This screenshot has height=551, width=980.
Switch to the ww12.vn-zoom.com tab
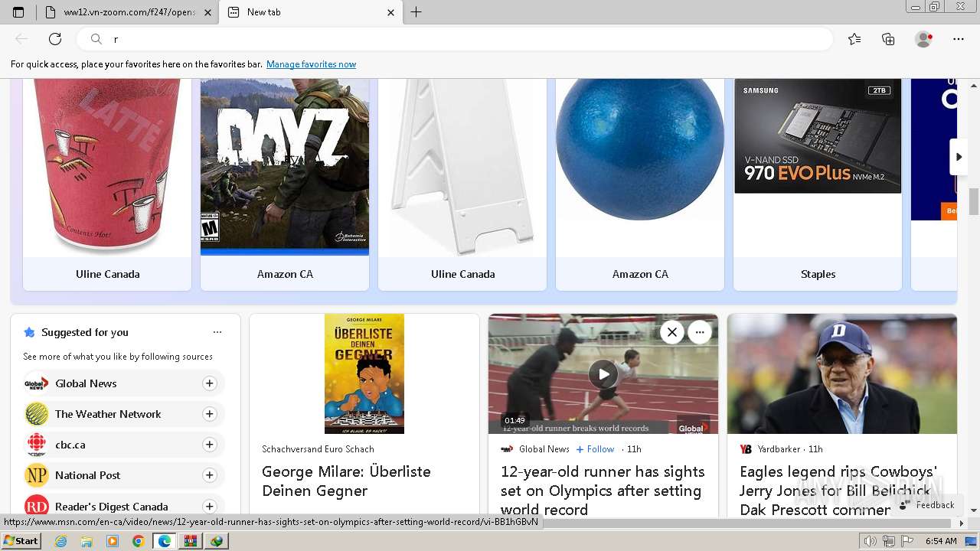127,12
